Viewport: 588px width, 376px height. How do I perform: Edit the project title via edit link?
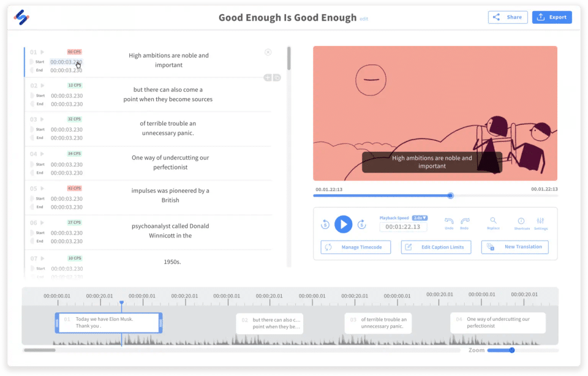[364, 19]
